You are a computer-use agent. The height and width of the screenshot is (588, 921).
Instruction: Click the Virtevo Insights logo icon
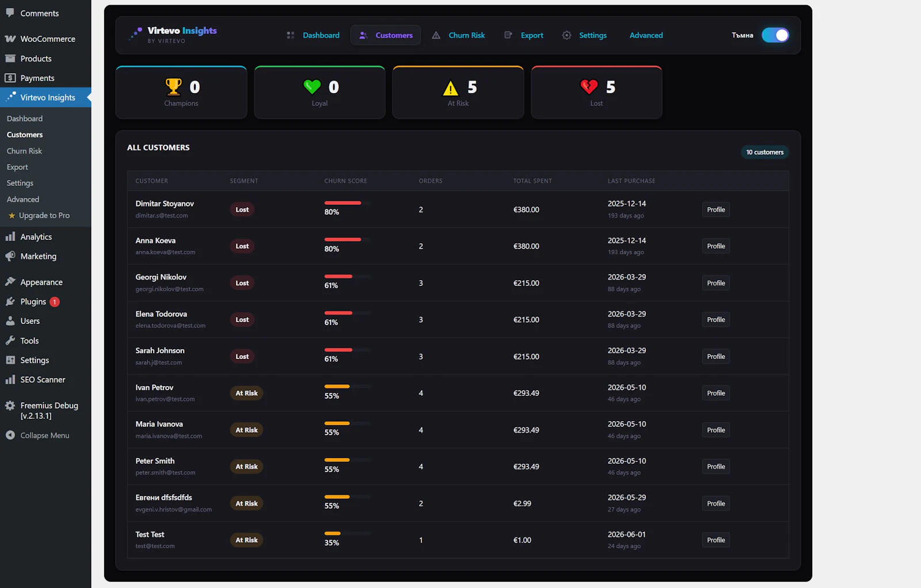tap(136, 34)
